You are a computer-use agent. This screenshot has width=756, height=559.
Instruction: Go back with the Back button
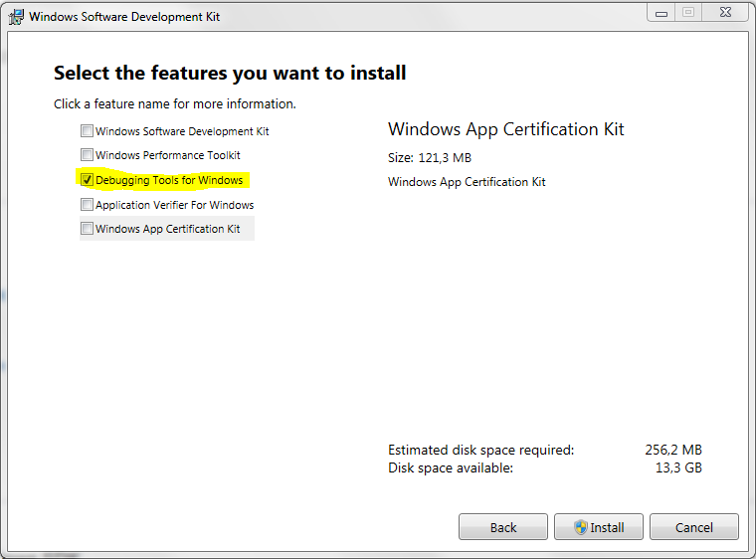(503, 527)
